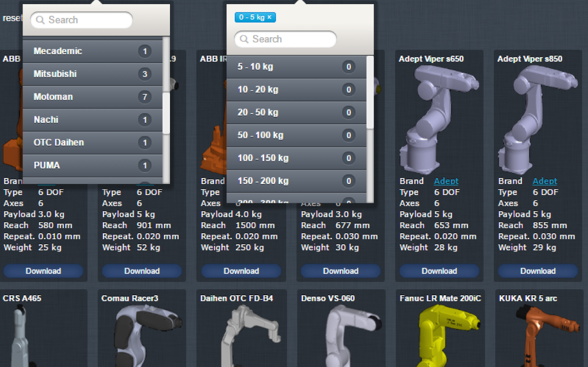
Task: Download the Adept Viper s650 robot
Action: [439, 271]
